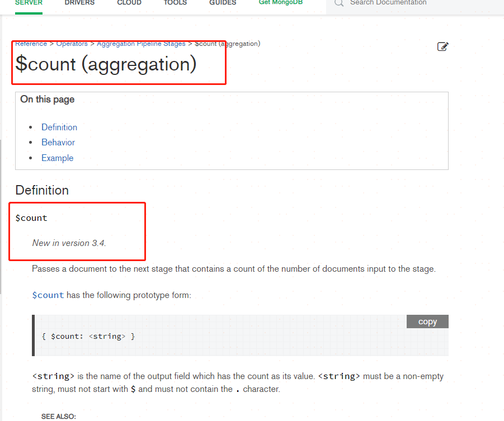Open the SERVER navigation tab
The width and height of the screenshot is (504, 421).
[x=29, y=2]
